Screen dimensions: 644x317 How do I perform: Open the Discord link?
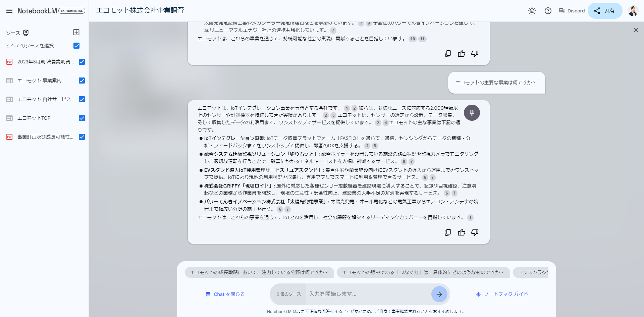(x=572, y=11)
